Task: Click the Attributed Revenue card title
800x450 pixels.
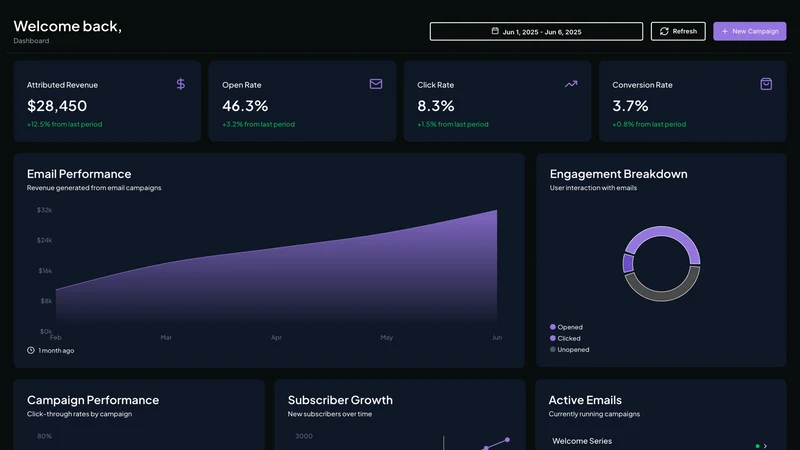Action: coord(62,85)
